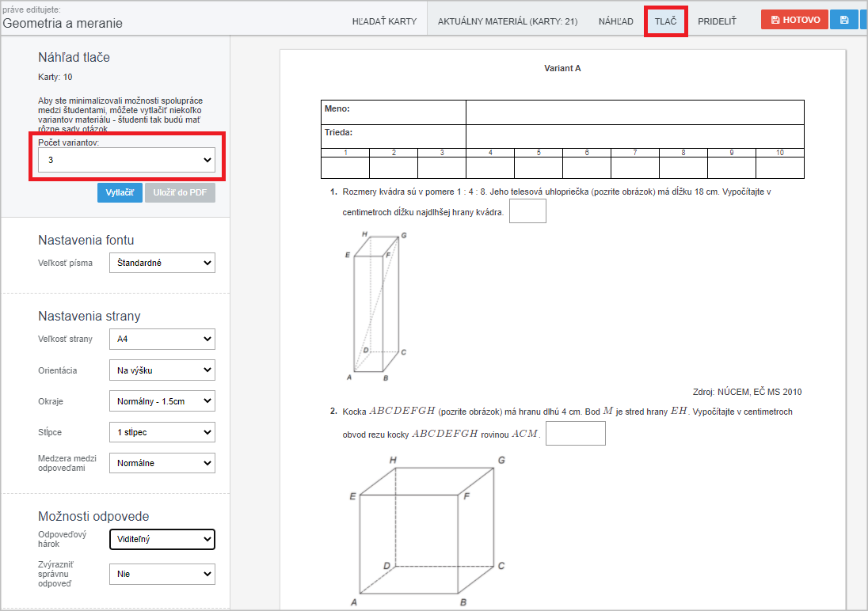This screenshot has width=868, height=611.
Task: Click the Trieda class field cell
Action: pos(635,136)
